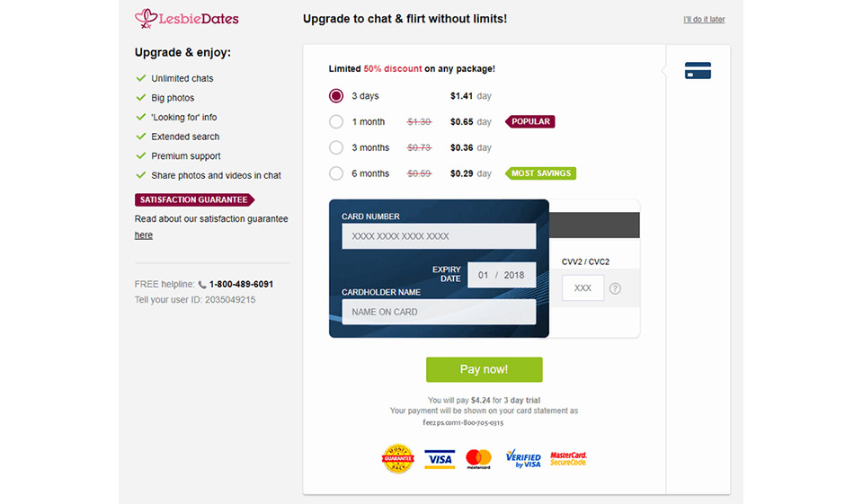Click the Mastercard logo icon
863x504 pixels.
coord(479,459)
